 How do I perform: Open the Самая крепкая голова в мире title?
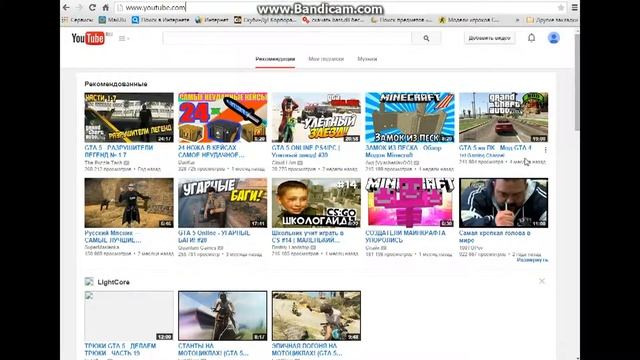point(495,236)
